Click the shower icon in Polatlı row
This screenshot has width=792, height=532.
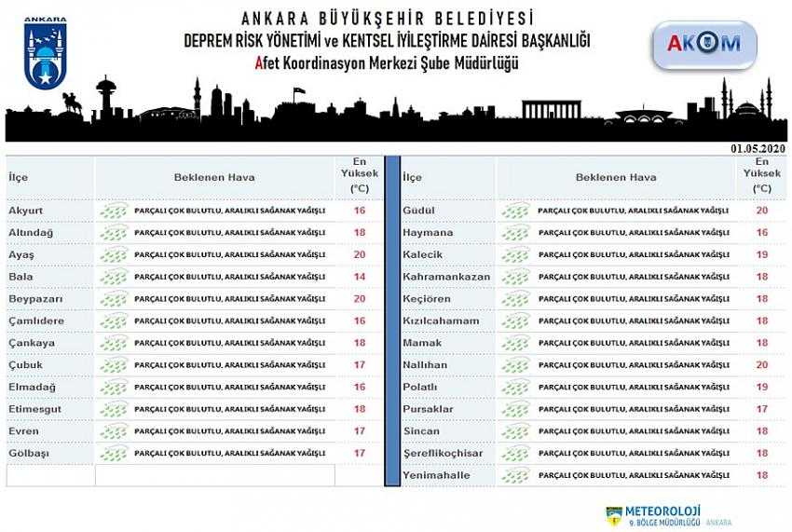click(515, 387)
